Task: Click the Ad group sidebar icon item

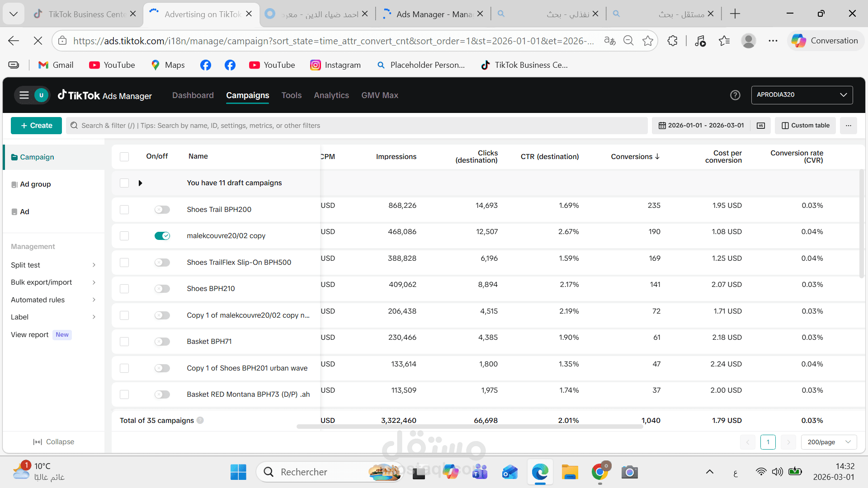Action: [x=31, y=184]
